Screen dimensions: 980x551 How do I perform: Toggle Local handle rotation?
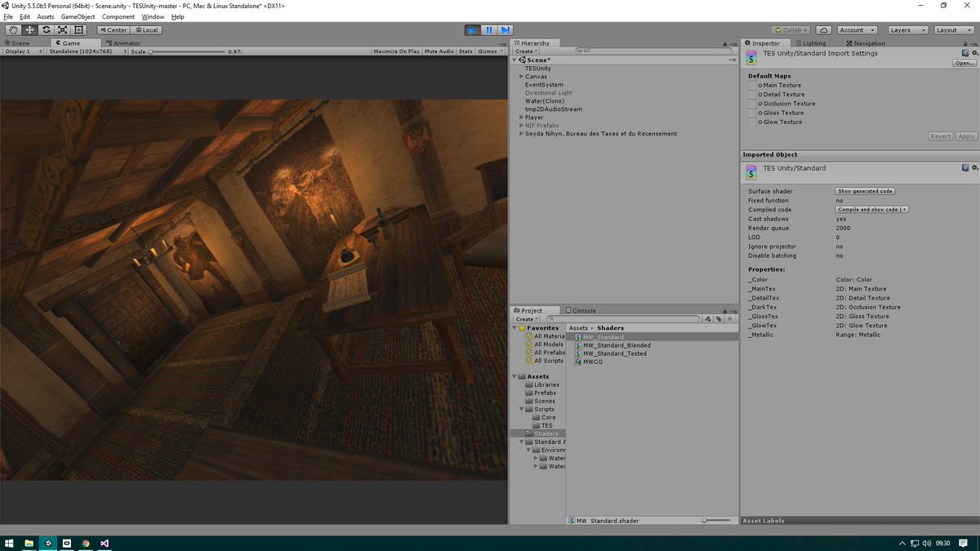[145, 30]
